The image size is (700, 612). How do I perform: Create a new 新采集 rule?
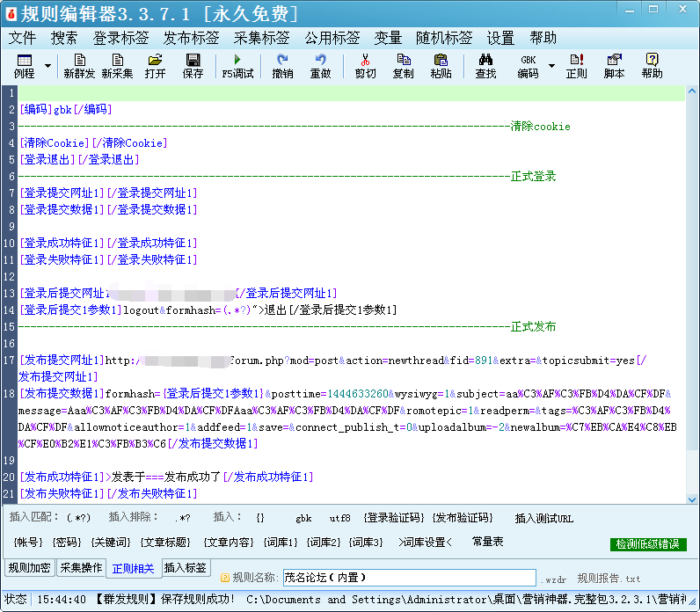pos(117,66)
